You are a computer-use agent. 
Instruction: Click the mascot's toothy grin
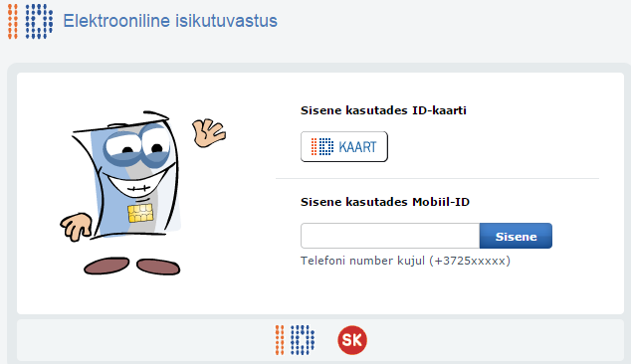pyautogui.click(x=136, y=185)
